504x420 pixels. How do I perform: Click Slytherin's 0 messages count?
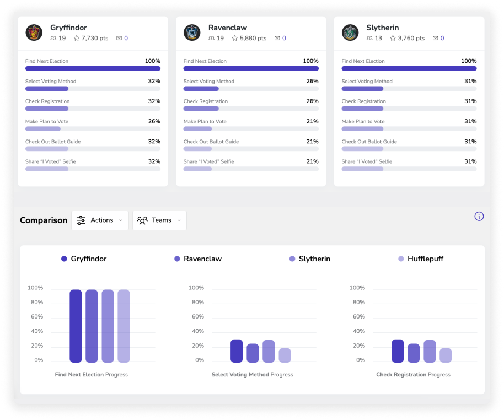pyautogui.click(x=442, y=38)
